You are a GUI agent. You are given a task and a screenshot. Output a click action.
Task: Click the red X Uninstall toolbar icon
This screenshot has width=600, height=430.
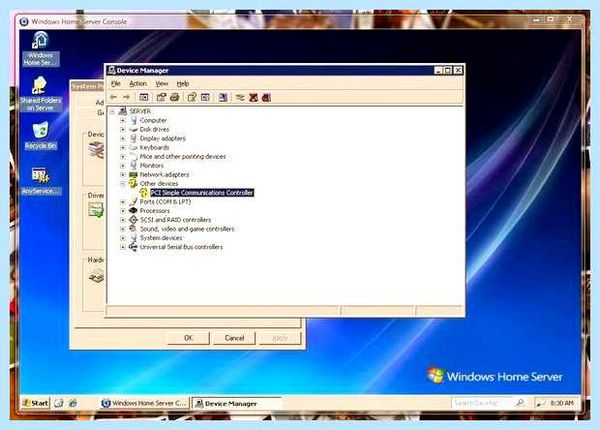[x=253, y=97]
